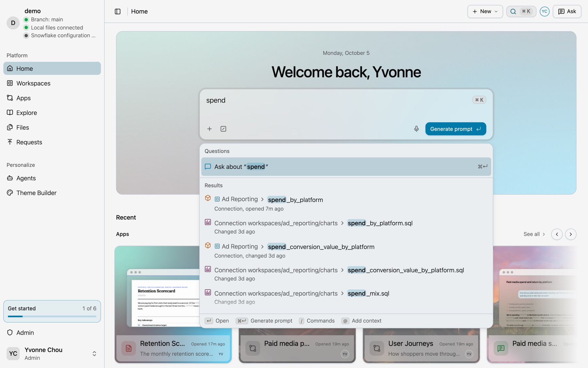
Task: Open Agents in sidebar
Action: pos(52,178)
